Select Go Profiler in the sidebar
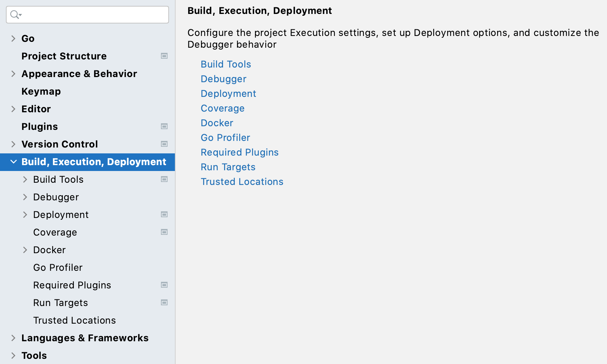Viewport: 607px width, 364px height. [x=58, y=267]
